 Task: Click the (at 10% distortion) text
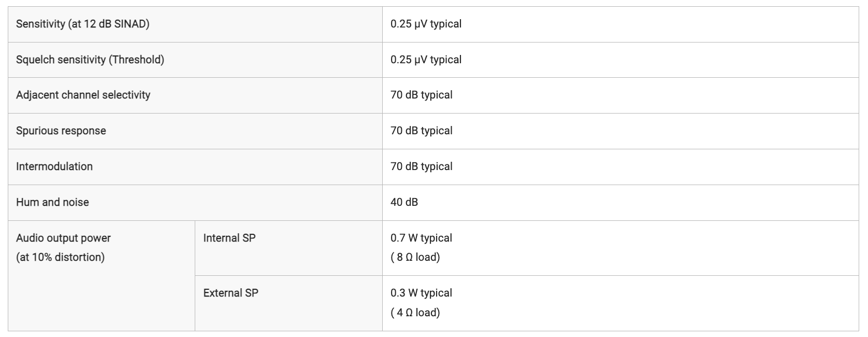[x=60, y=257]
